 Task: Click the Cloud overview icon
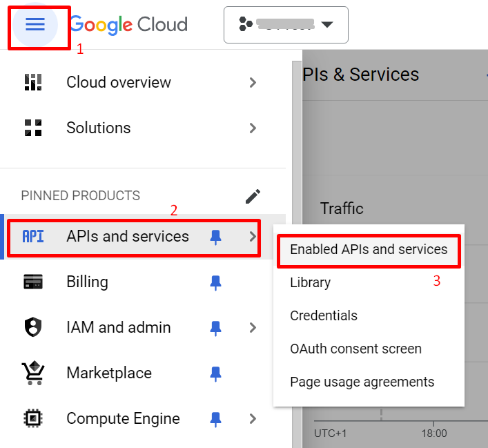pyautogui.click(x=33, y=83)
